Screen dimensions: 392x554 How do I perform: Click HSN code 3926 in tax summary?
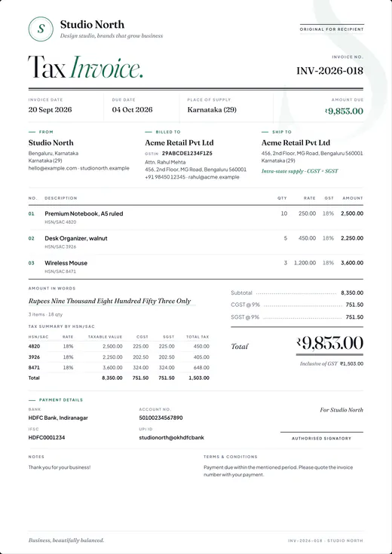pos(34,357)
